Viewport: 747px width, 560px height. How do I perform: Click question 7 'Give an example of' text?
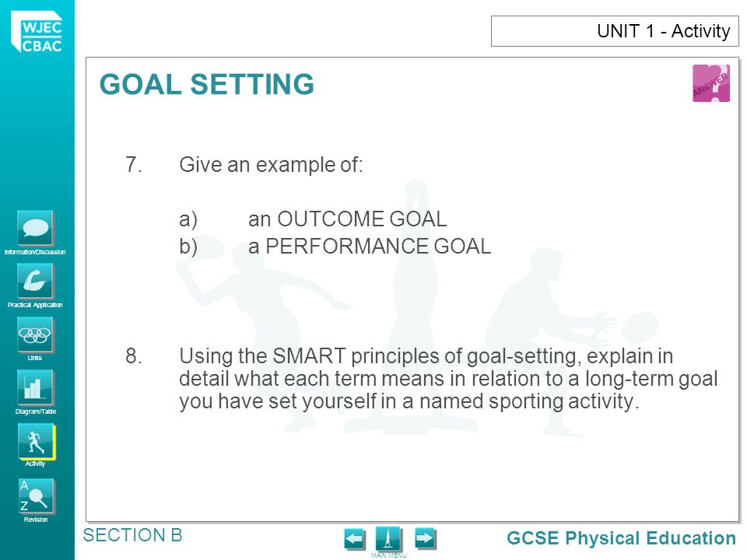271,165
